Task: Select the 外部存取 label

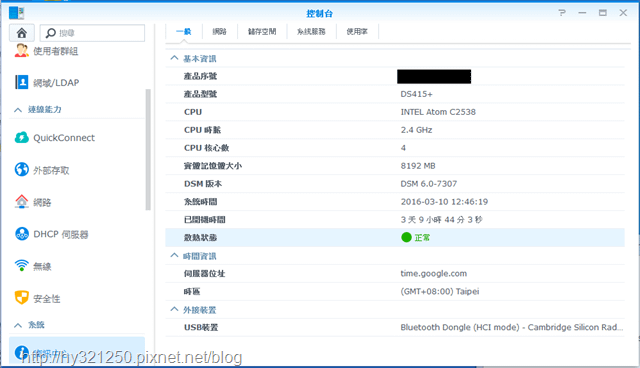Action: 51,170
